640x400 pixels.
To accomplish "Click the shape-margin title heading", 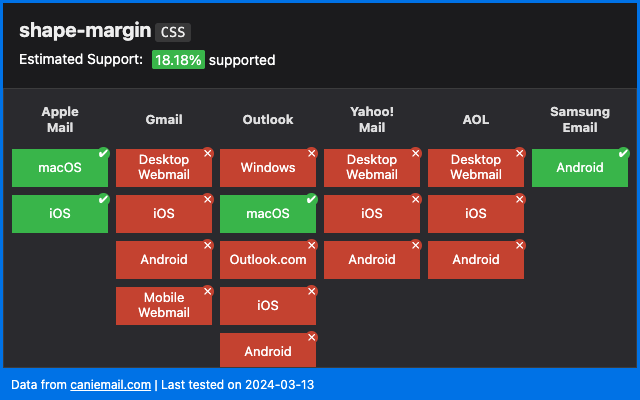I will click(x=84, y=31).
